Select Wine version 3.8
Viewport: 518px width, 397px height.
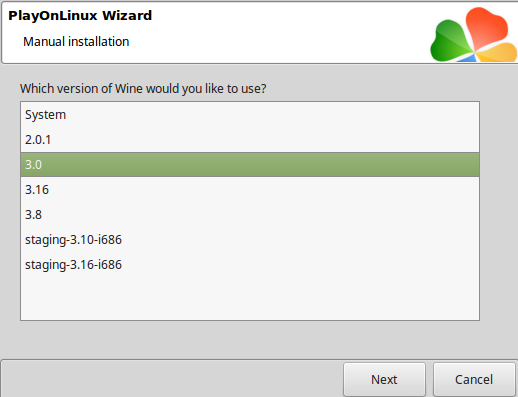[x=250, y=215]
